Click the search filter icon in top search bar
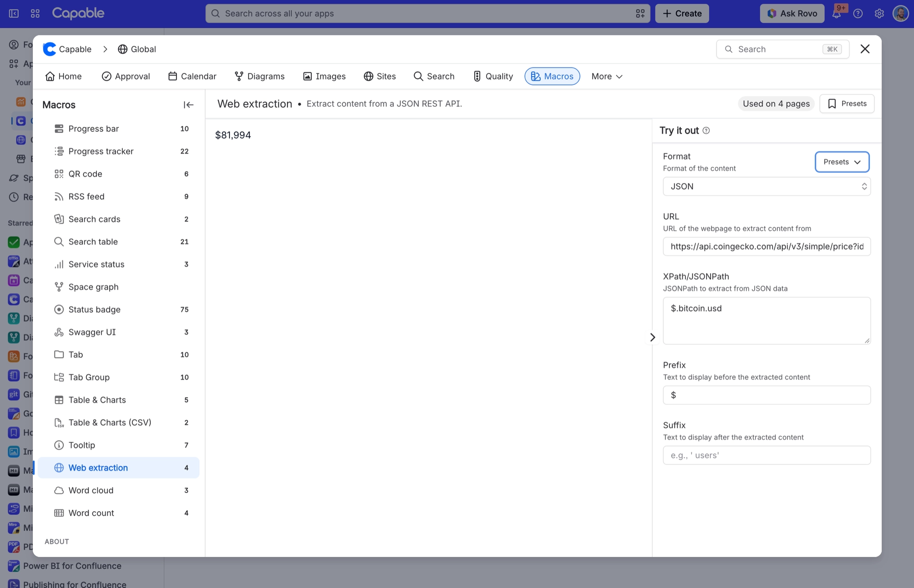The width and height of the screenshot is (914, 588). coord(640,14)
